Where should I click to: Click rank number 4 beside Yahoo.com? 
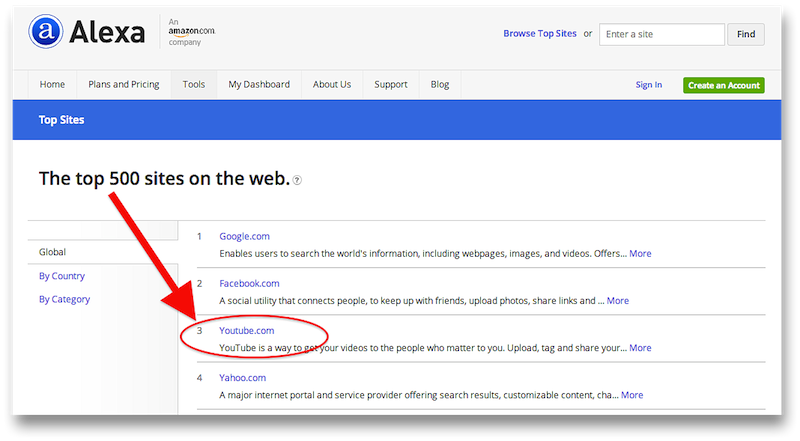coord(199,378)
